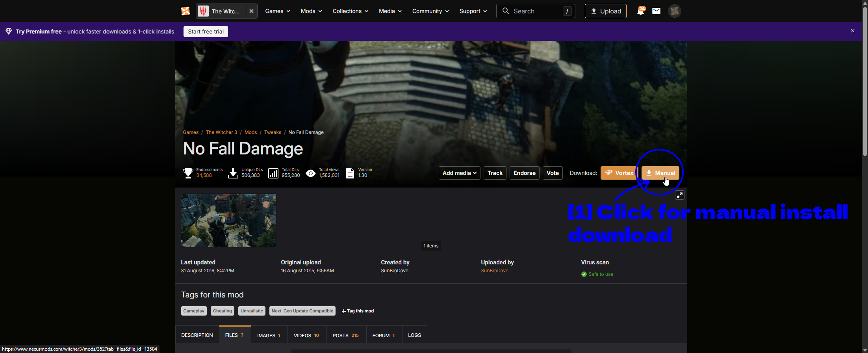868x353 pixels.
Task: Click the Version document icon
Action: tap(350, 173)
